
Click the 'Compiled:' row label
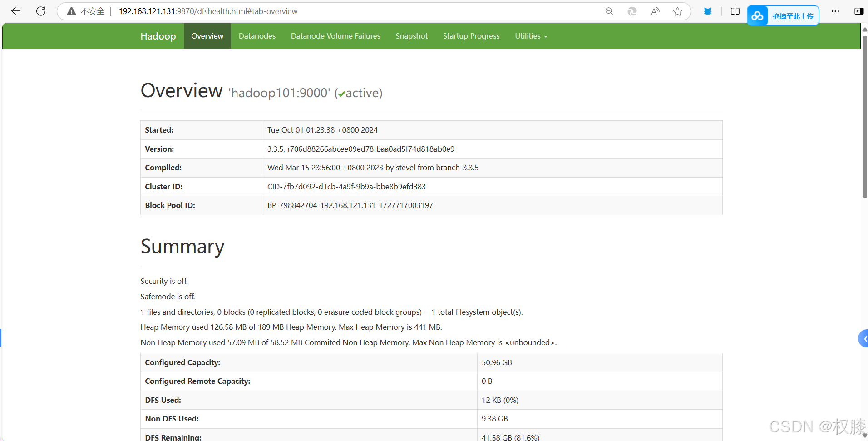pos(163,168)
